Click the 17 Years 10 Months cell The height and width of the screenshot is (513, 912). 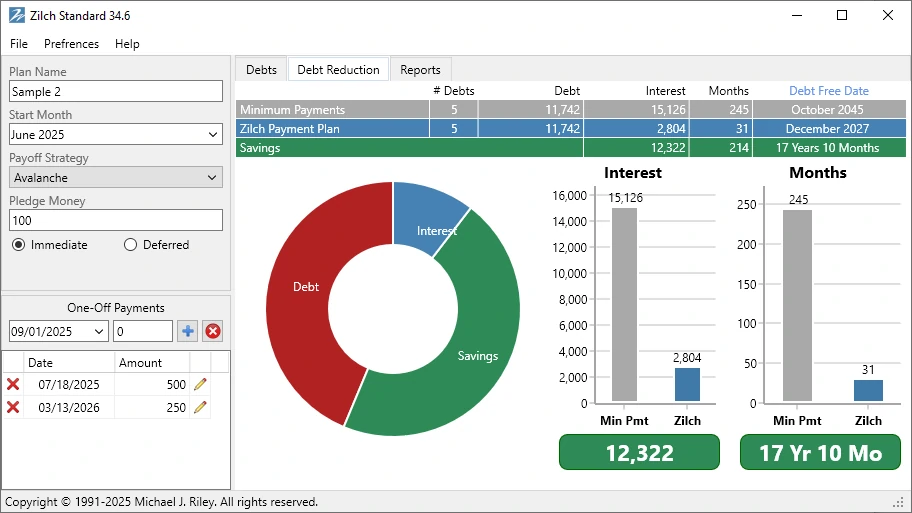[x=829, y=148]
